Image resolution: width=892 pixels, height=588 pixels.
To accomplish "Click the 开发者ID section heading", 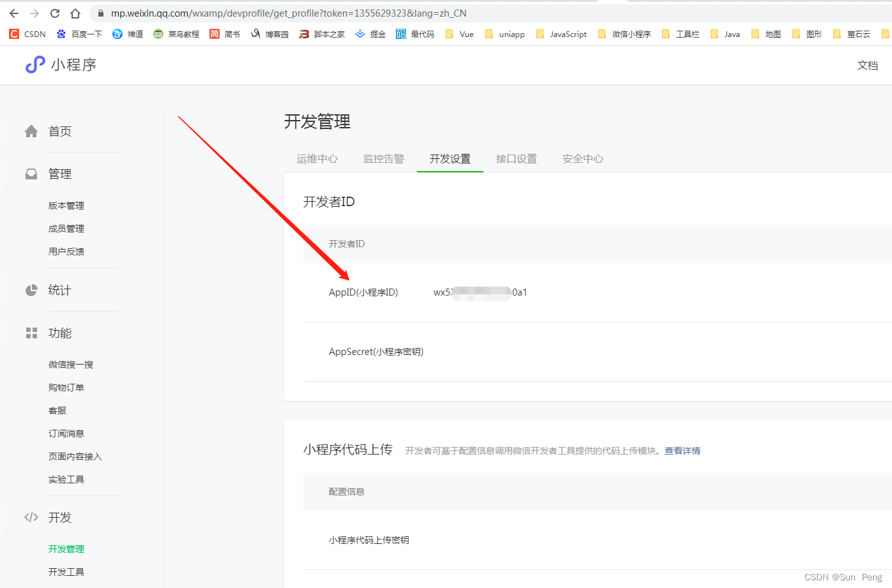I will 329,202.
